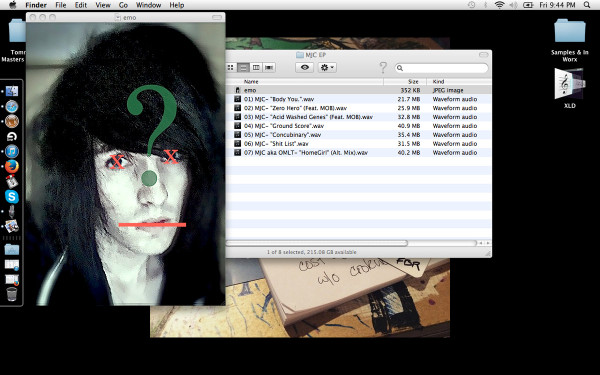This screenshot has width=600, height=375.
Task: Open the Finder menu
Action: pyautogui.click(x=36, y=5)
